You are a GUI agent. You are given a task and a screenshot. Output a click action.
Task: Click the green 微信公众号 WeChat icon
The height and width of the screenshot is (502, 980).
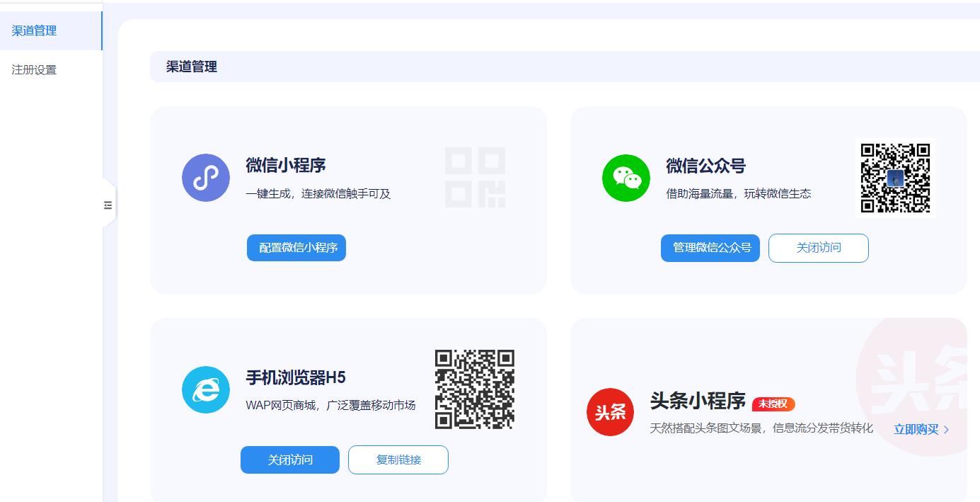tap(626, 178)
